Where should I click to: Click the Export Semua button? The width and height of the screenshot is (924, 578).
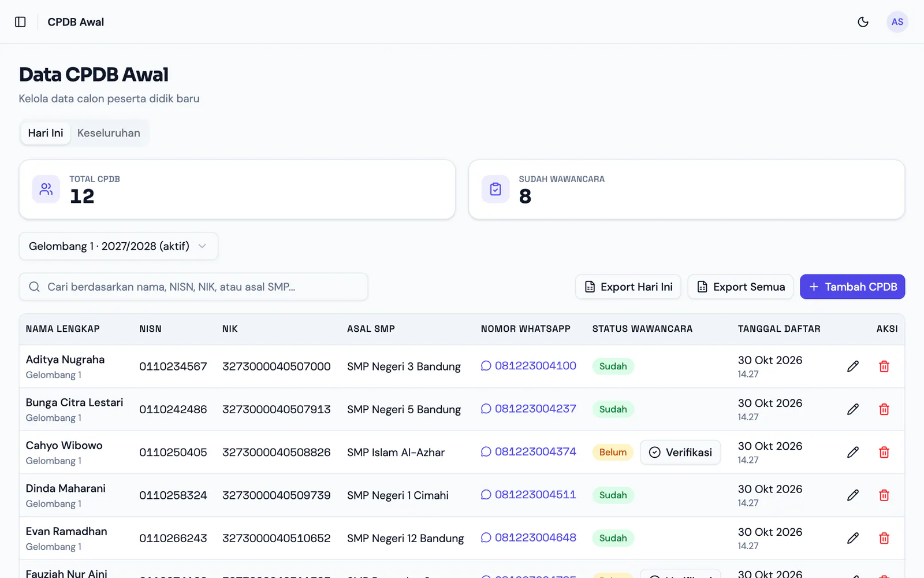(740, 287)
